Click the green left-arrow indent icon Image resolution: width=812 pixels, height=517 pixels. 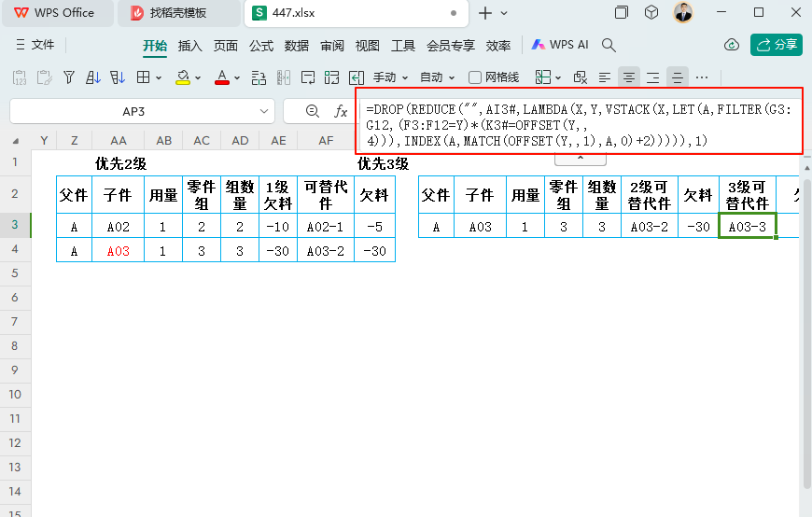(357, 77)
